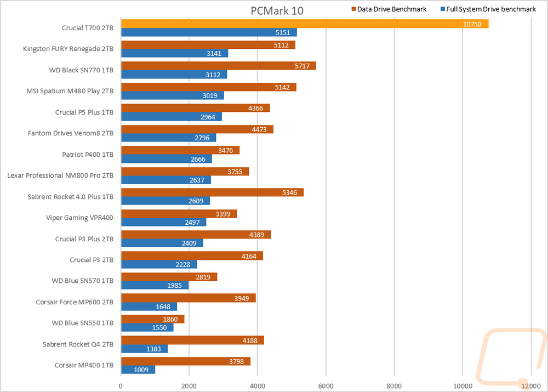Click the 'Lexar Professional NM800 Pro 2TB' label

coord(60,175)
